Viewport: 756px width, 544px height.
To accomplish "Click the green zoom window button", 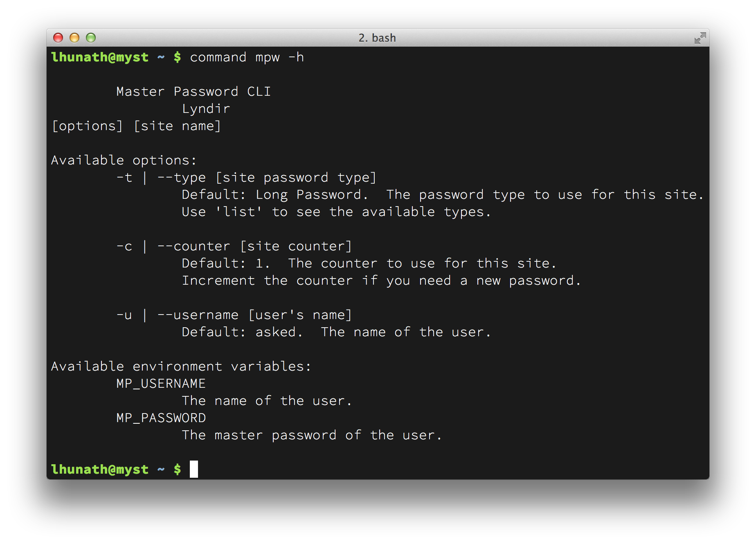I will (91, 38).
